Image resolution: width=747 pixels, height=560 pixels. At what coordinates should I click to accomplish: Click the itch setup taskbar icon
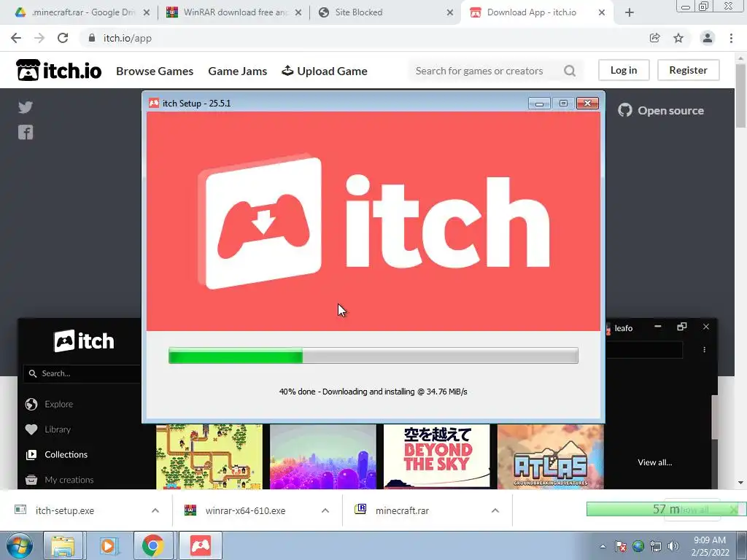click(201, 545)
